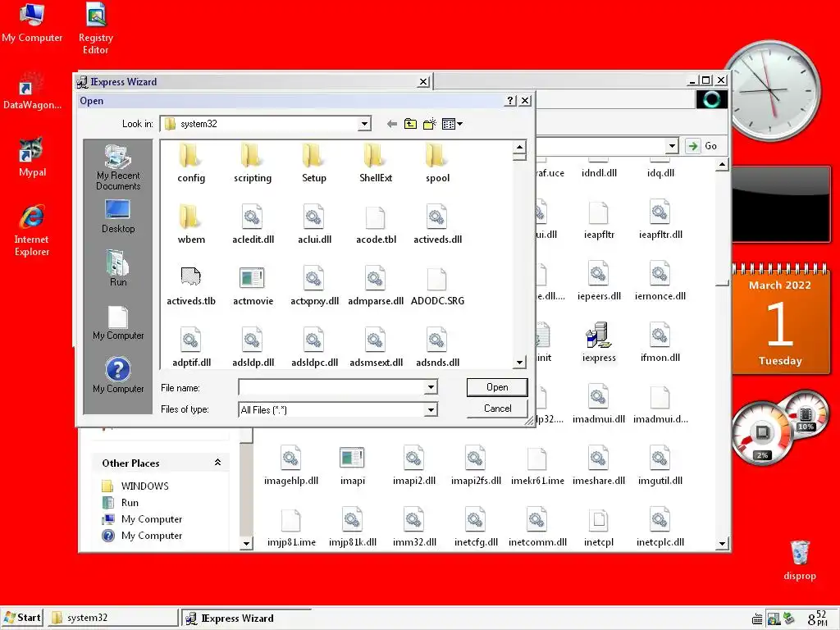This screenshot has height=630, width=840.
Task: Select inetcpl file in system32 window
Action: coord(598,527)
